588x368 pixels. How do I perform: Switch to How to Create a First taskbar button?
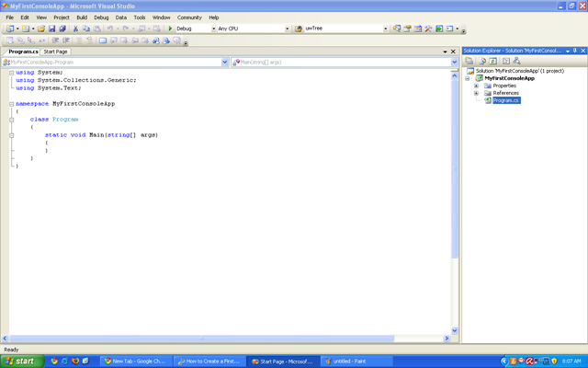click(210, 362)
